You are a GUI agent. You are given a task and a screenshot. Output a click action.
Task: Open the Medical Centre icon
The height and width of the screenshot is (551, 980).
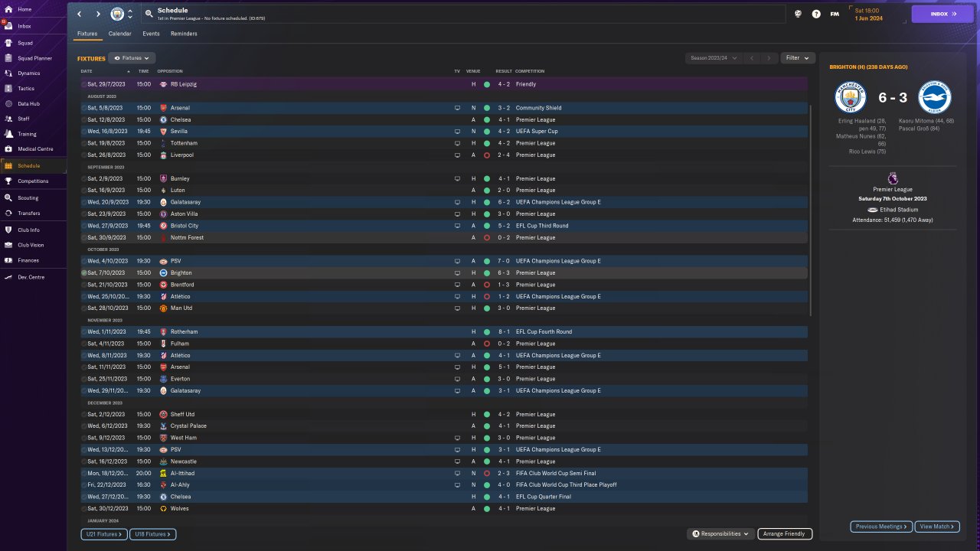point(8,148)
